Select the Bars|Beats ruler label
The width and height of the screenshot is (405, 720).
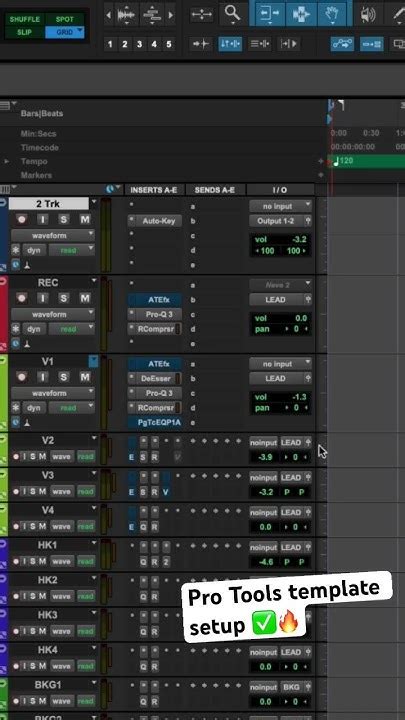click(42, 113)
